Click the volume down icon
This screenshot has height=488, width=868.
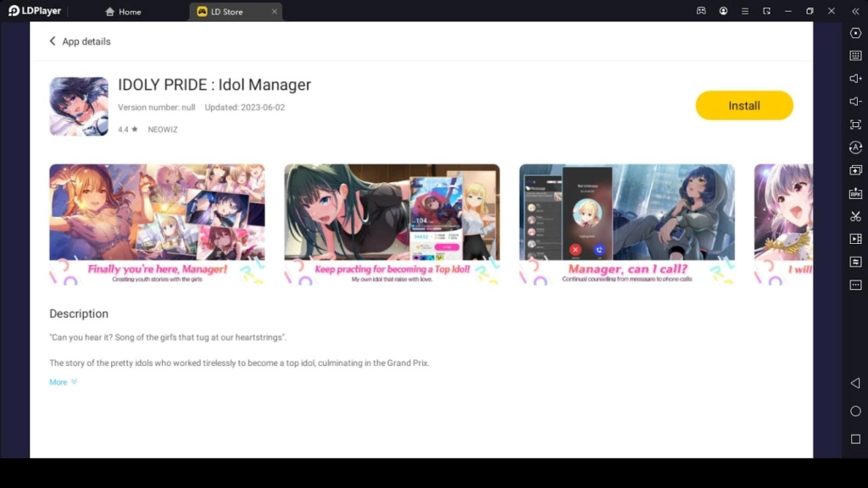[855, 102]
